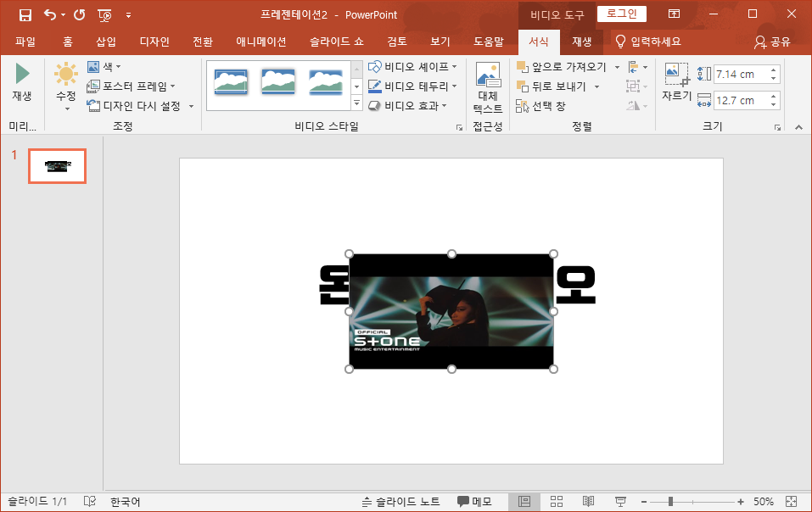Collapse the ribbon with the chevron
Screen dimensions: 812x512
click(798, 127)
